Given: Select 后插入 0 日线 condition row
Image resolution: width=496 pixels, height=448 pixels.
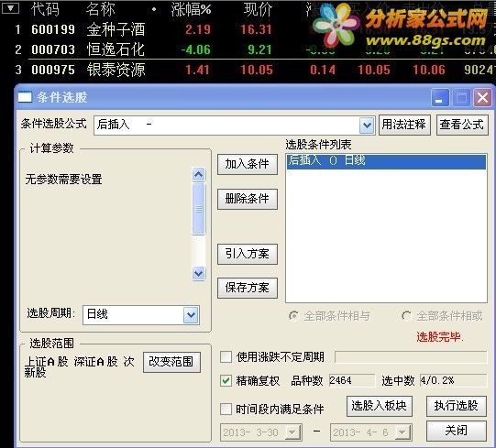Looking at the screenshot, I should coord(386,161).
